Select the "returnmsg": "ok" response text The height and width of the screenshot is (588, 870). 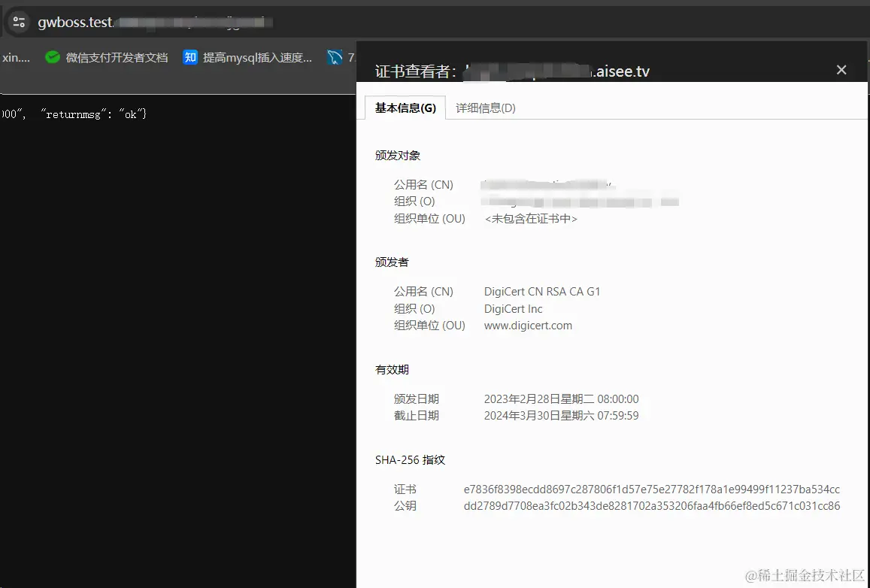pyautogui.click(x=93, y=114)
